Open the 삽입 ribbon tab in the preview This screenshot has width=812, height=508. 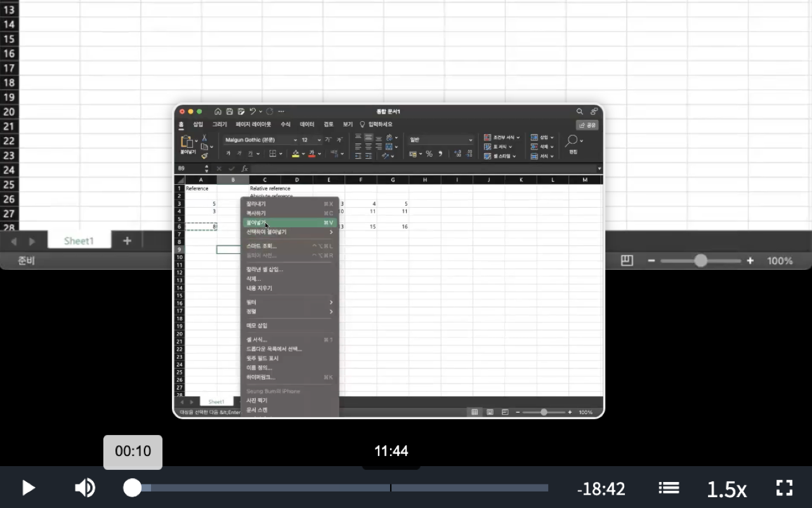click(198, 124)
